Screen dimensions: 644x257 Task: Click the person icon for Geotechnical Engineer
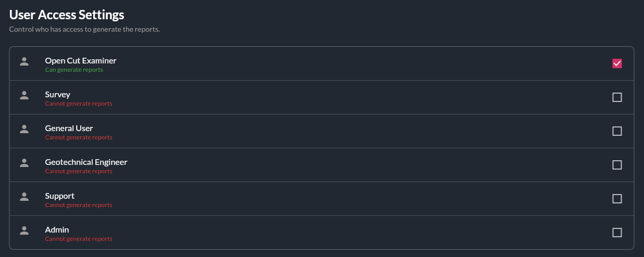(24, 163)
